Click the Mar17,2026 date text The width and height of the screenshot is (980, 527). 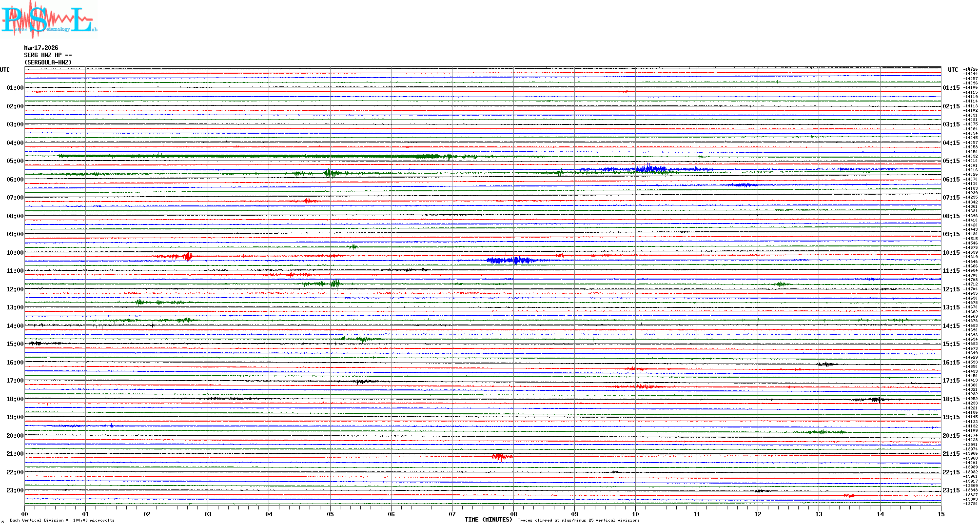[41, 48]
